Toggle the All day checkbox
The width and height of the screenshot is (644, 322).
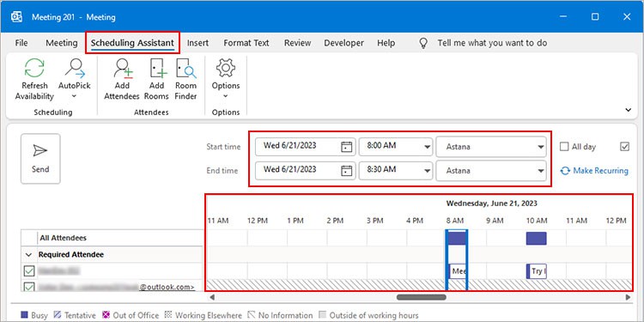[x=564, y=147]
